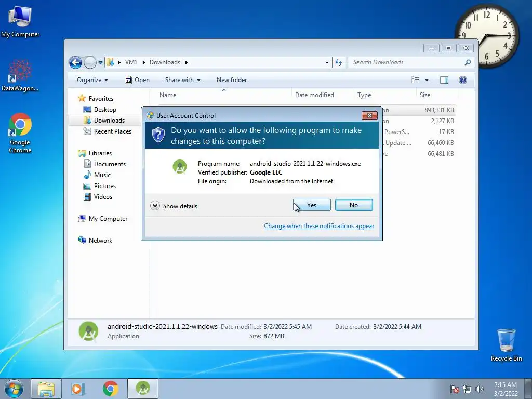Click Android Studio installer taskbar icon
The image size is (532, 399).
click(143, 389)
